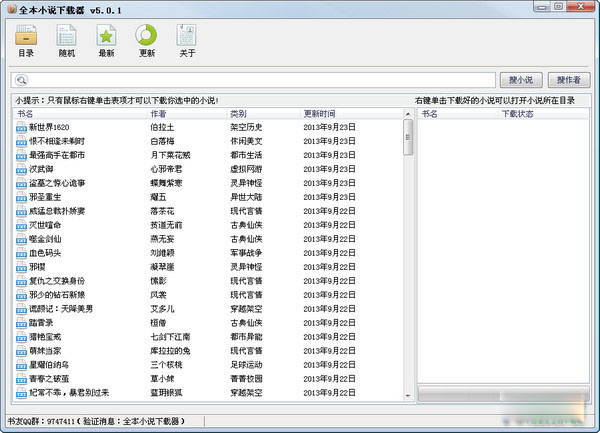Click the 搜作者 search author button
This screenshot has height=433, width=600.
569,80
